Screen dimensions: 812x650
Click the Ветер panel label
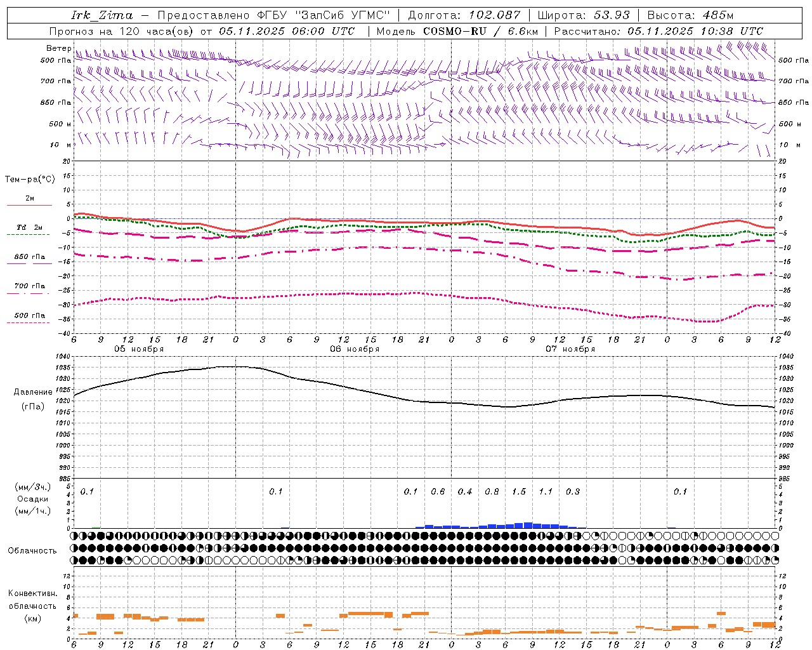(x=58, y=48)
